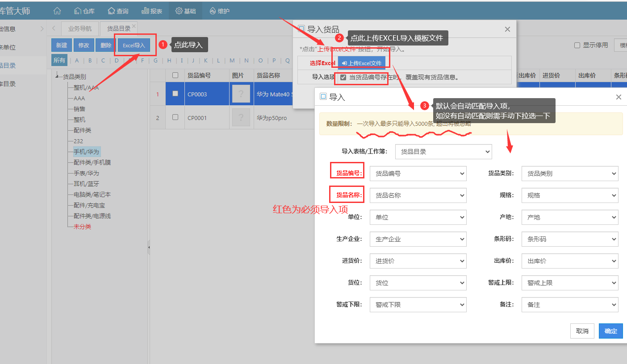Image resolution: width=627 pixels, height=364 pixels.
Task: Click CP0003 image placeholder thumbnail
Action: (x=241, y=94)
